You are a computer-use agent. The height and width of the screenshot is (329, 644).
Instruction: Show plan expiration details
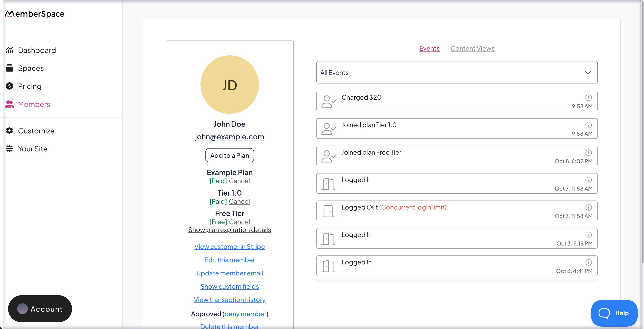point(229,230)
